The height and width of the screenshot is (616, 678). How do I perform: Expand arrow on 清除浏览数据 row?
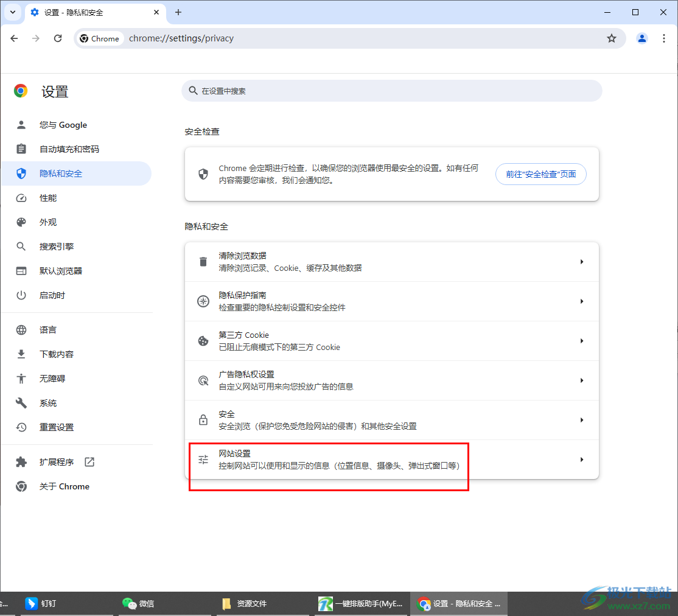point(582,262)
